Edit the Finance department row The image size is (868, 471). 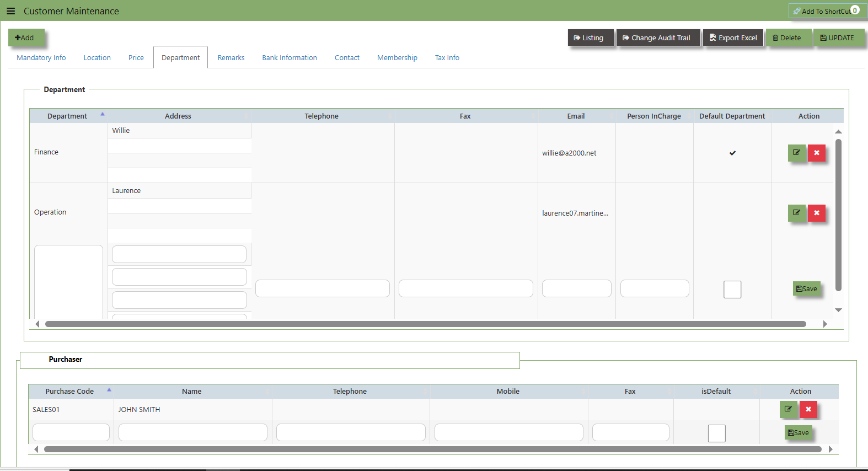[x=797, y=153]
